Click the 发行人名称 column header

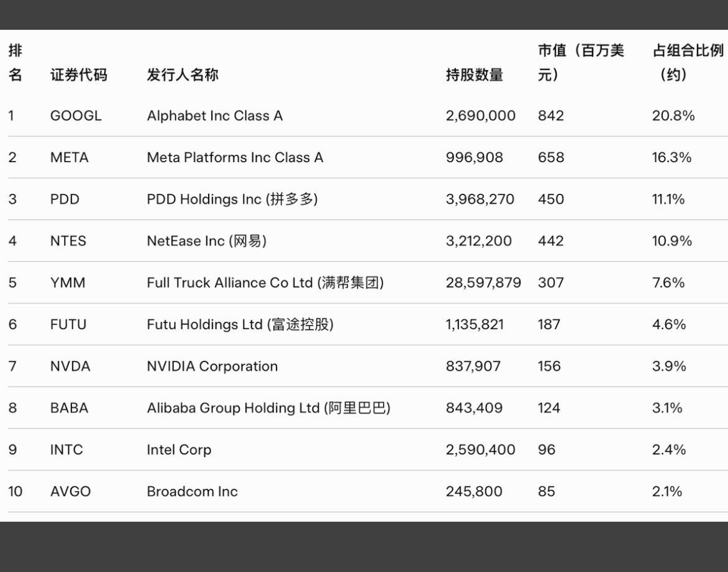click(183, 75)
